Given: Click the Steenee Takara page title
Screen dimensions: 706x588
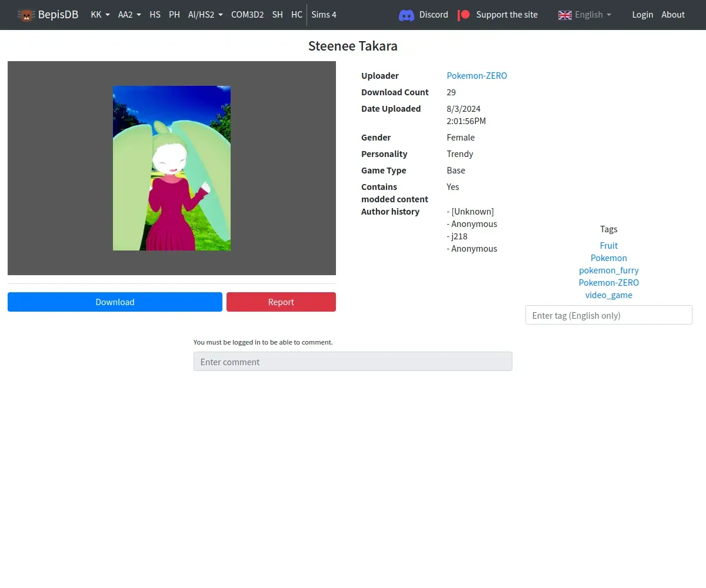Looking at the screenshot, I should (x=353, y=46).
